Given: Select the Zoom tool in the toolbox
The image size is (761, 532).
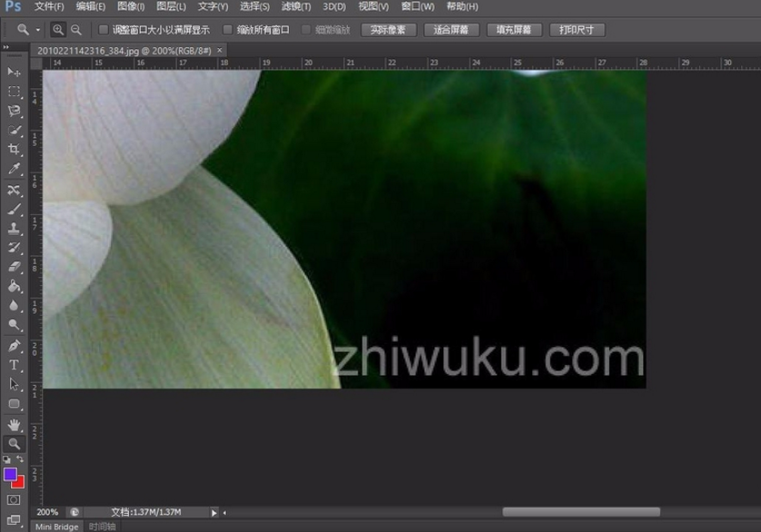Looking at the screenshot, I should pyautogui.click(x=14, y=444).
